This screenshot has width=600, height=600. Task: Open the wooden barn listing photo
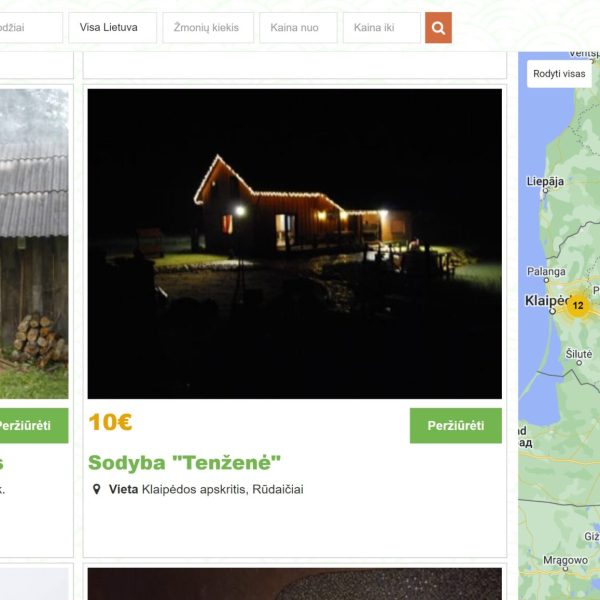click(34, 244)
